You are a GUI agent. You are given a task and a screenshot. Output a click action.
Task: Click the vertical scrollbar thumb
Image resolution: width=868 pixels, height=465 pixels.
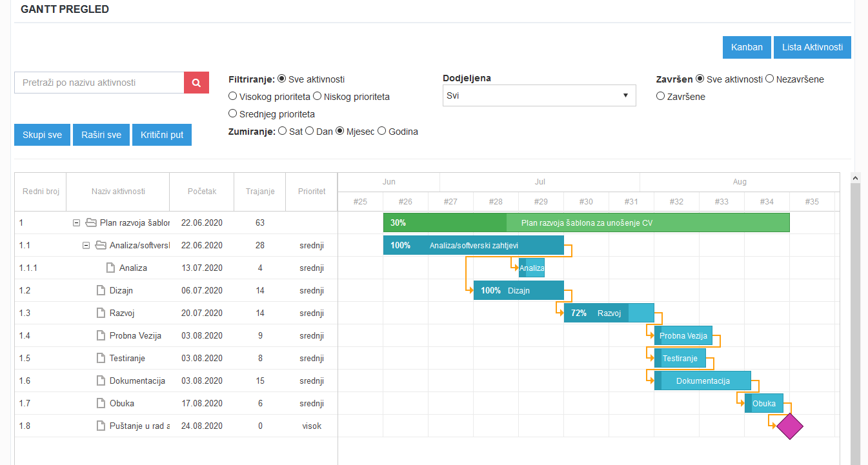pyautogui.click(x=856, y=324)
